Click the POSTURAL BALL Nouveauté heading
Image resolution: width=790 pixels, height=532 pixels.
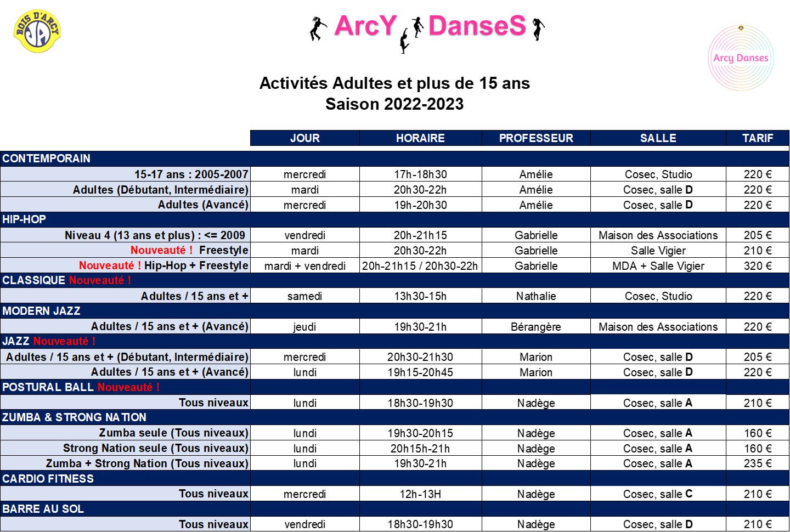click(81, 387)
